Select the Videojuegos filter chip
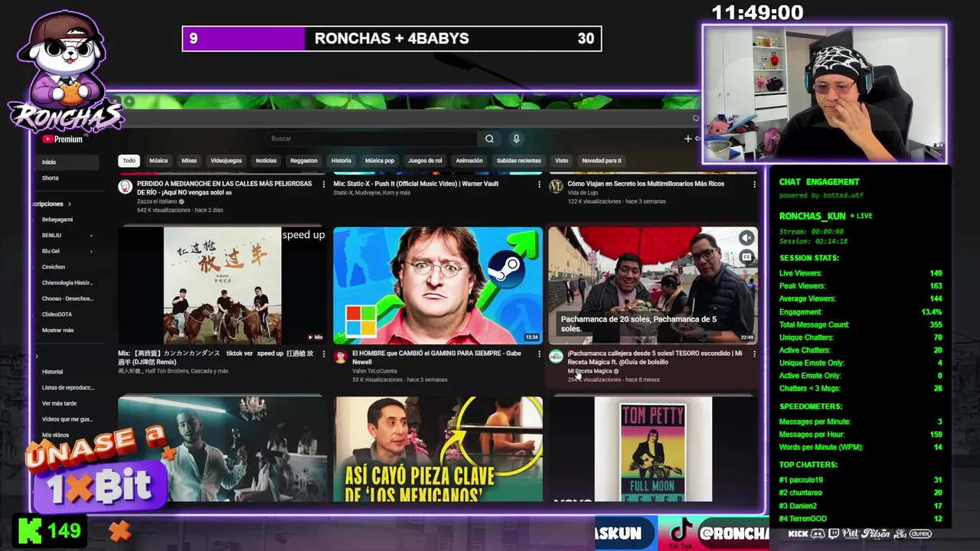980x551 pixels. tap(226, 161)
